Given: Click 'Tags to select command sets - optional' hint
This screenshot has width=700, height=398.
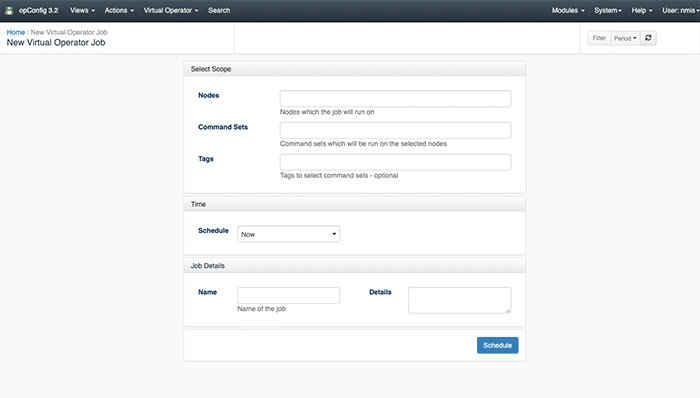Looking at the screenshot, I should [339, 175].
